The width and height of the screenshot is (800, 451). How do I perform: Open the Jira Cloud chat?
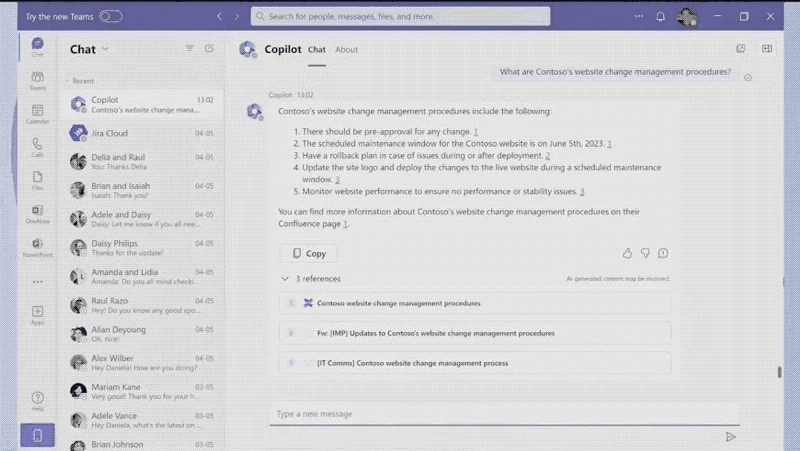tap(142, 133)
